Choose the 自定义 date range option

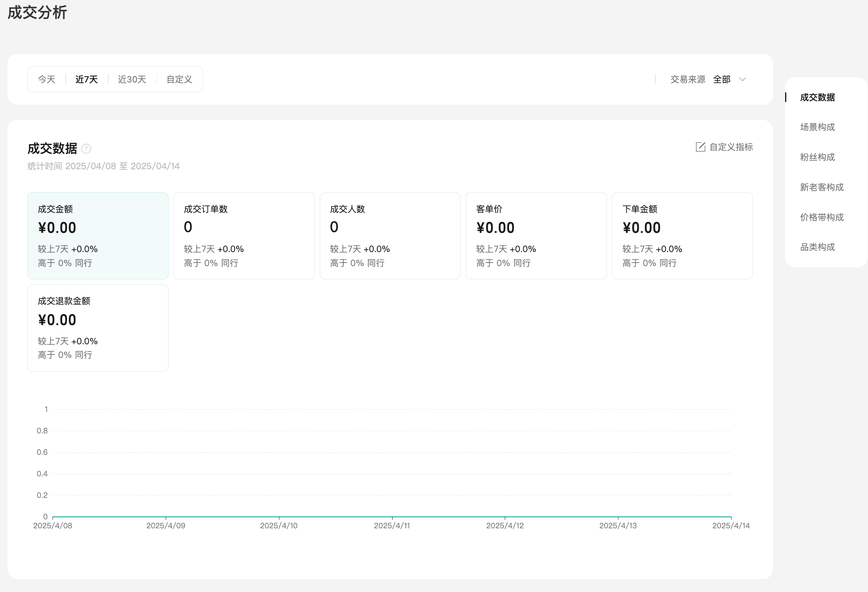(179, 79)
